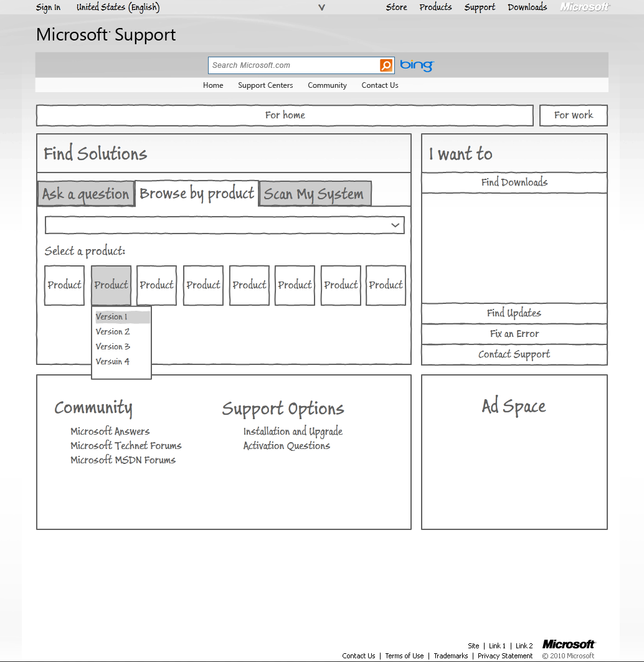644x662 pixels.
Task: Switch to Scan My System tab
Action: tap(315, 194)
